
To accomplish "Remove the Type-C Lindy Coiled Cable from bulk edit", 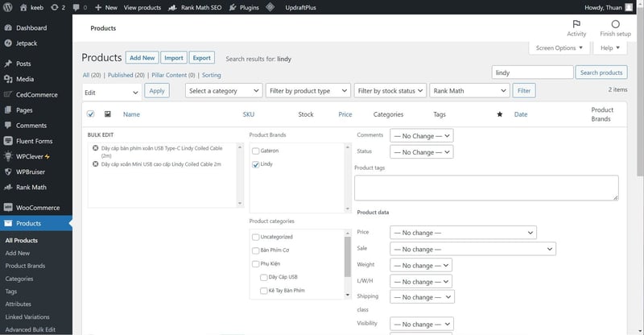I will coord(96,149).
